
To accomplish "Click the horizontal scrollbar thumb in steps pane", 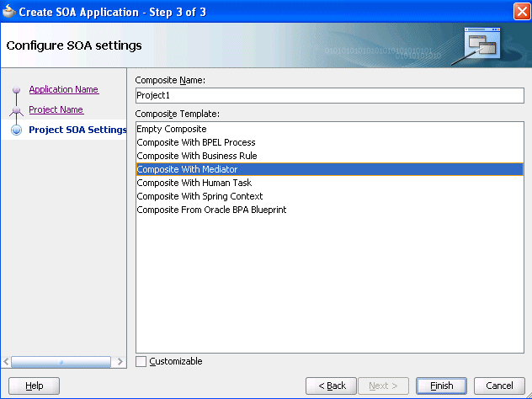I will click(x=61, y=362).
